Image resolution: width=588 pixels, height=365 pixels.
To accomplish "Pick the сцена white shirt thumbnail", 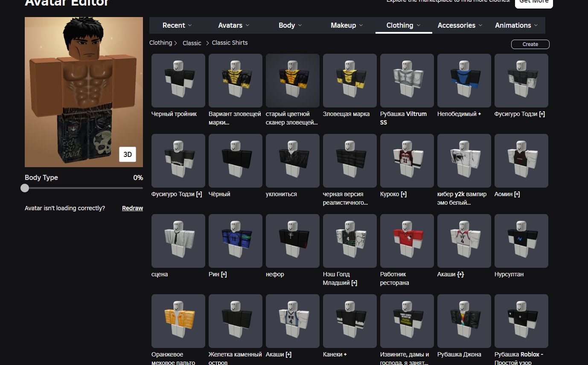I will pos(178,241).
